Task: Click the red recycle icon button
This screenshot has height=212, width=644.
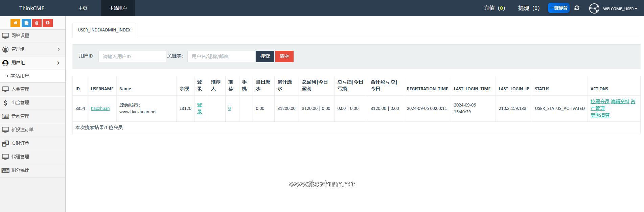Action: coord(48,23)
